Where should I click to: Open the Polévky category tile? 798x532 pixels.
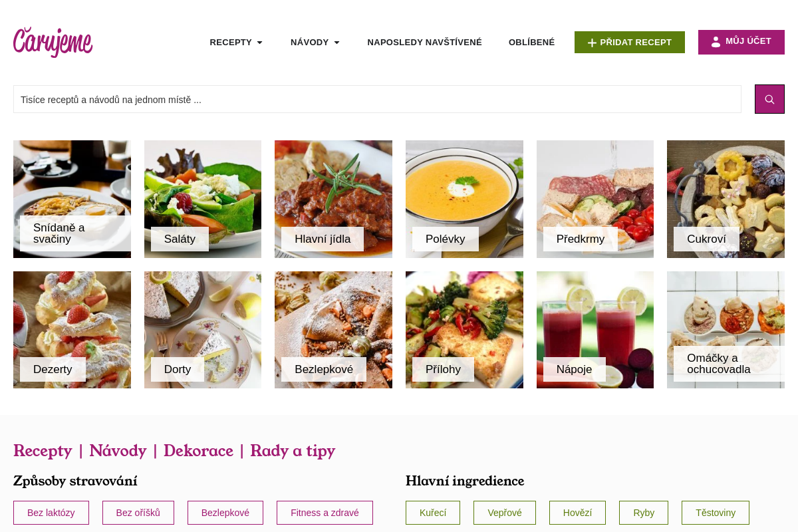click(464, 199)
